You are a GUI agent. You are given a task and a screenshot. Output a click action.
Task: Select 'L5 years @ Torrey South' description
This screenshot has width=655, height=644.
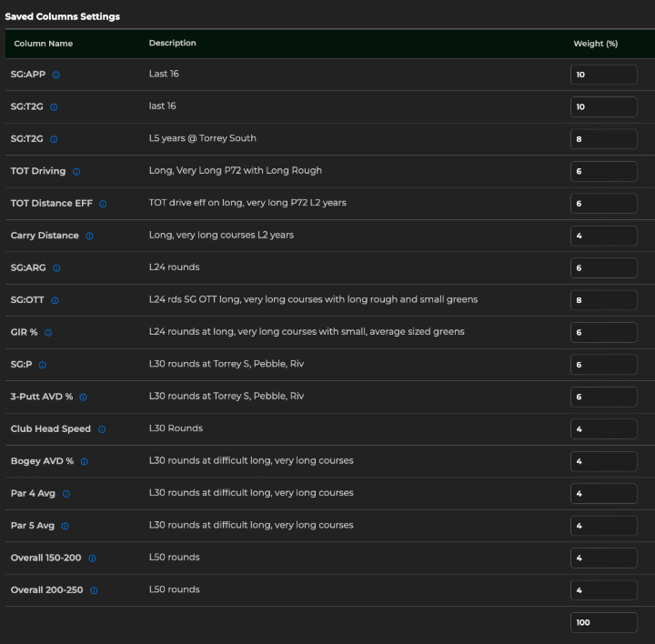tap(203, 138)
